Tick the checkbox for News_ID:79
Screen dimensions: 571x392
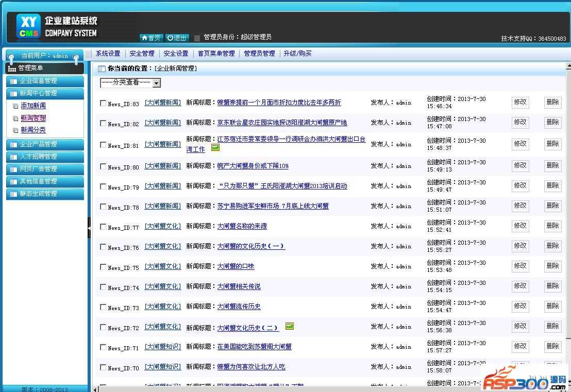pos(103,186)
